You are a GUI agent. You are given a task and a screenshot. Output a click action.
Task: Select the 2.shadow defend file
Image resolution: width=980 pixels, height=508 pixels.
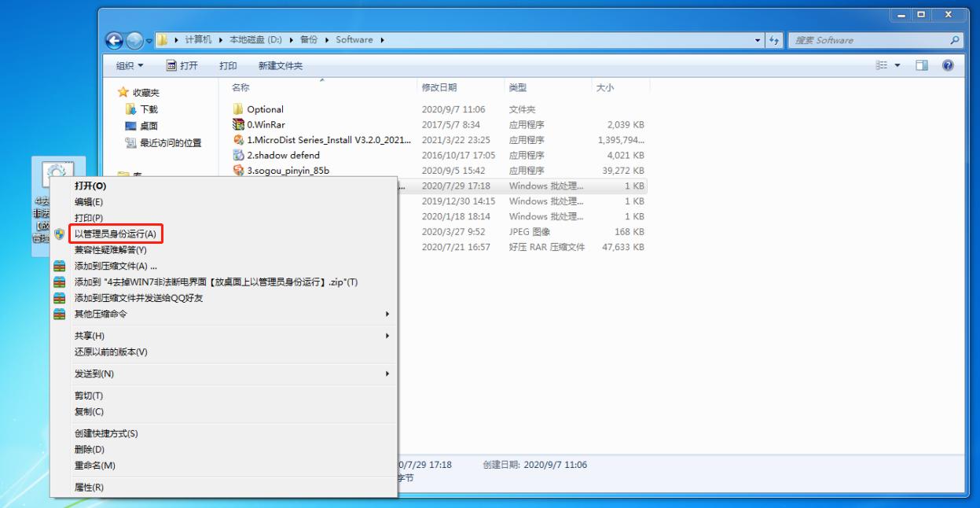(x=283, y=155)
